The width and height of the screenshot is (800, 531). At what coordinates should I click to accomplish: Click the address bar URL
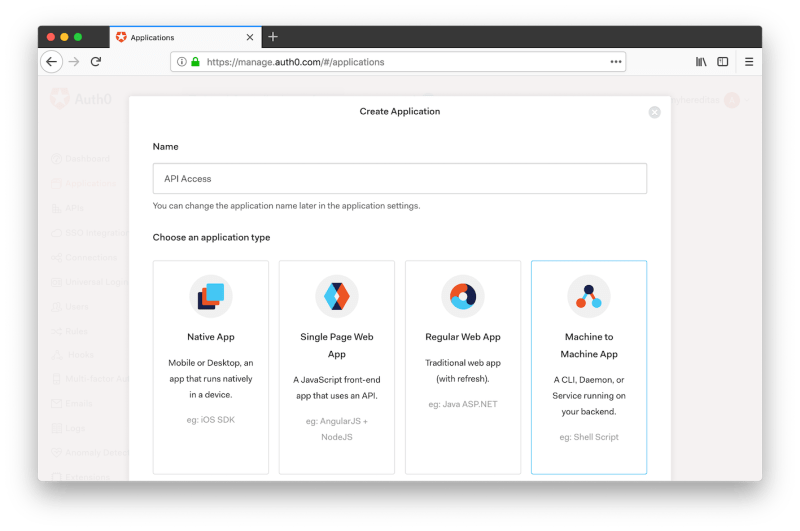pos(295,62)
